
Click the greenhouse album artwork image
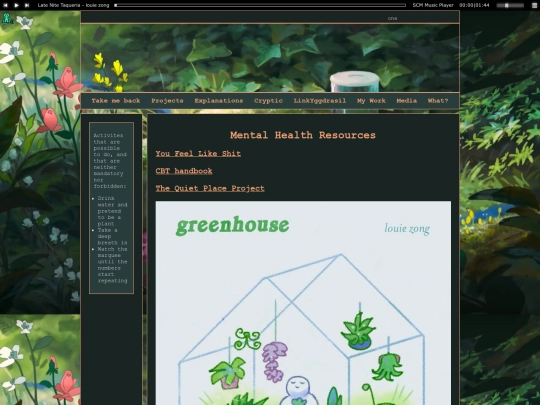pyautogui.click(x=303, y=303)
